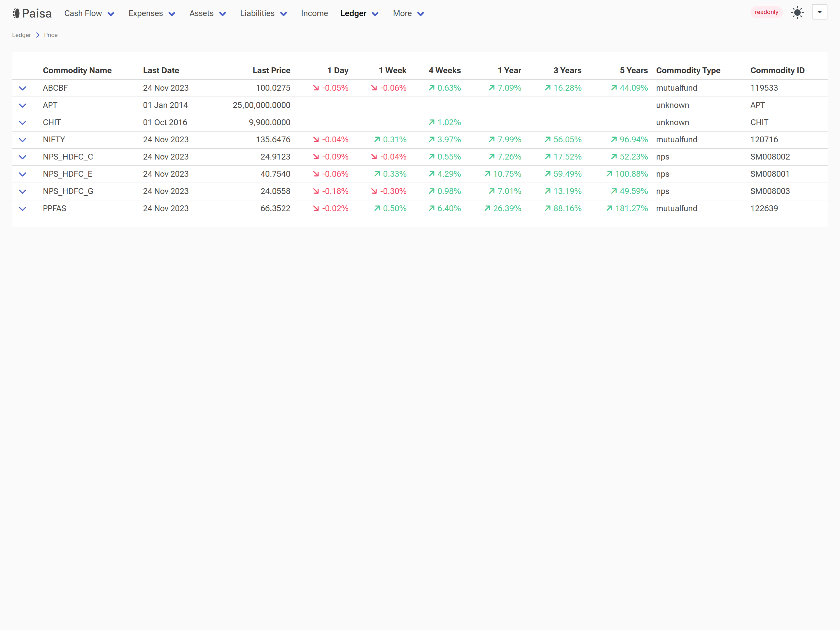The image size is (840, 630).
Task: Go to the Income page
Action: [x=314, y=13]
